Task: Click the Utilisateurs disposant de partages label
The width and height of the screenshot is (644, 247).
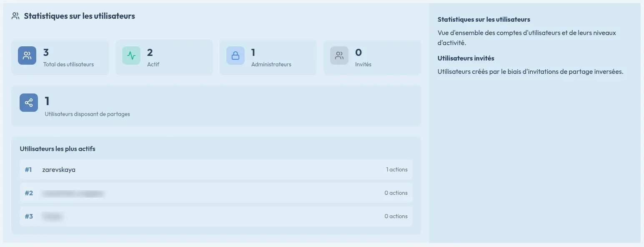Action: pos(87,114)
